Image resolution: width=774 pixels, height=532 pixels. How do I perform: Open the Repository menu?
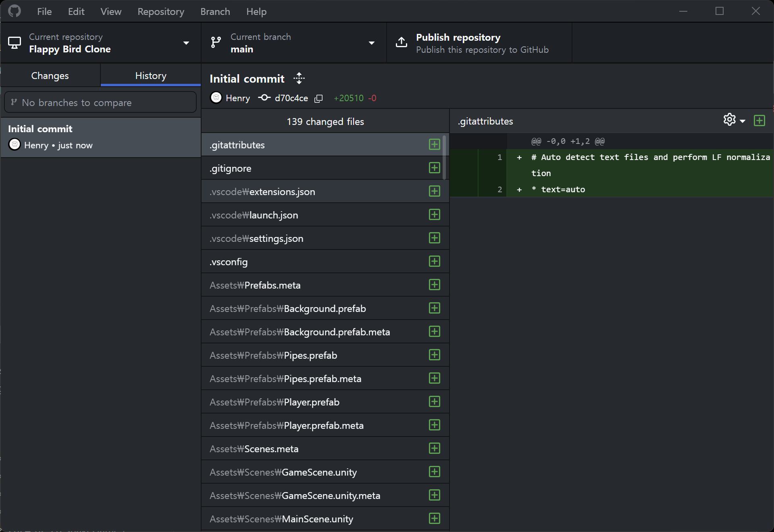(161, 12)
